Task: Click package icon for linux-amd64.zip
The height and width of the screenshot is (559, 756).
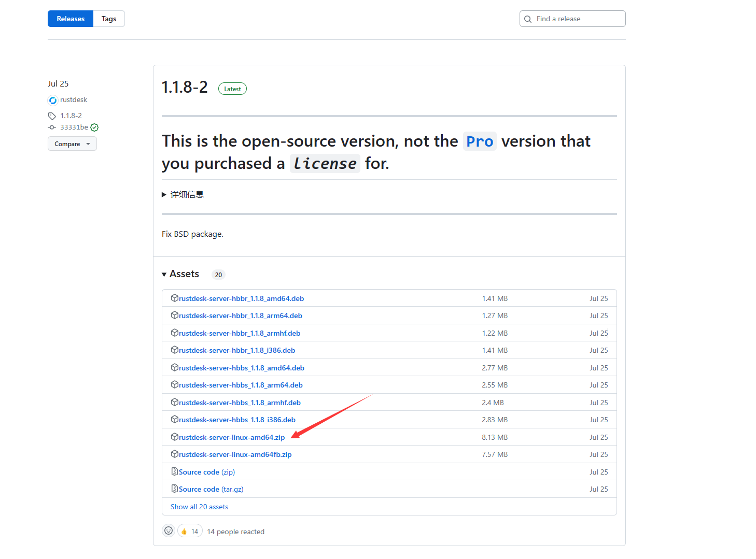Action: pyautogui.click(x=175, y=437)
